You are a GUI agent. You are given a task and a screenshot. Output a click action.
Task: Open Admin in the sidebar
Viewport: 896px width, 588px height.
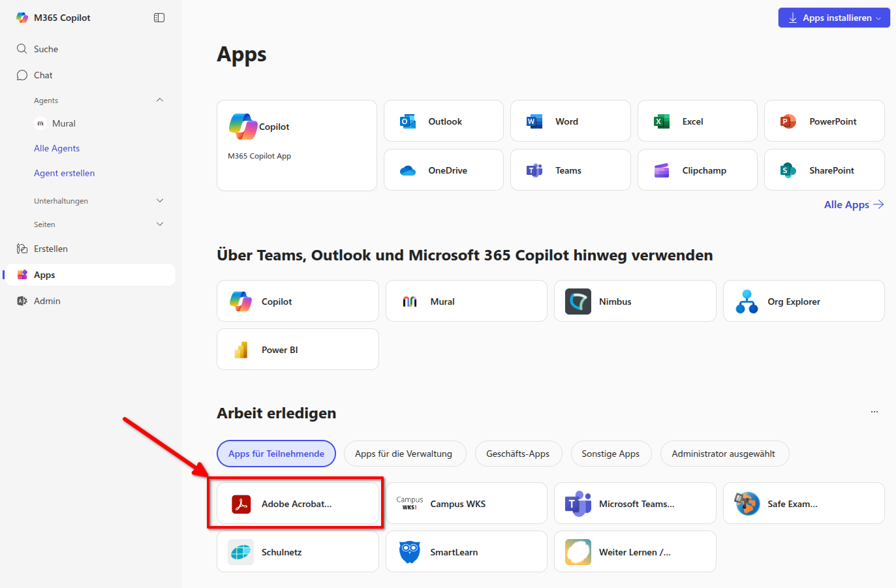click(89, 301)
